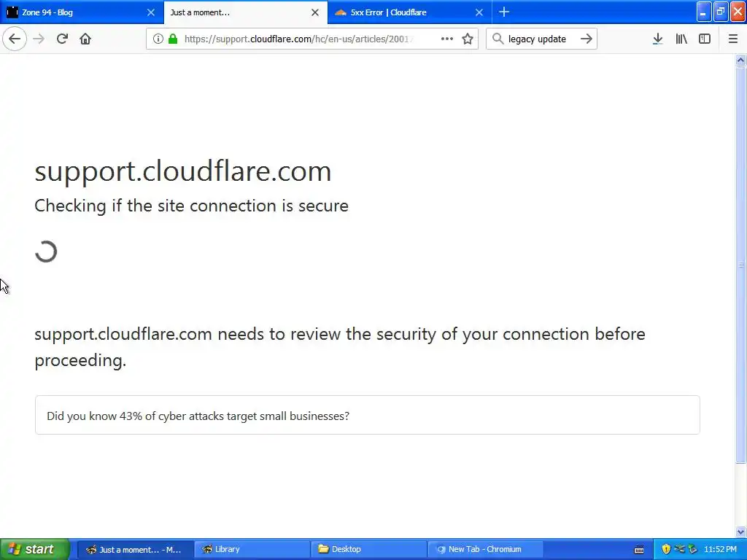Click 'Checking if the site connection is secure' text
This screenshot has width=747, height=560.
pyautogui.click(x=192, y=206)
